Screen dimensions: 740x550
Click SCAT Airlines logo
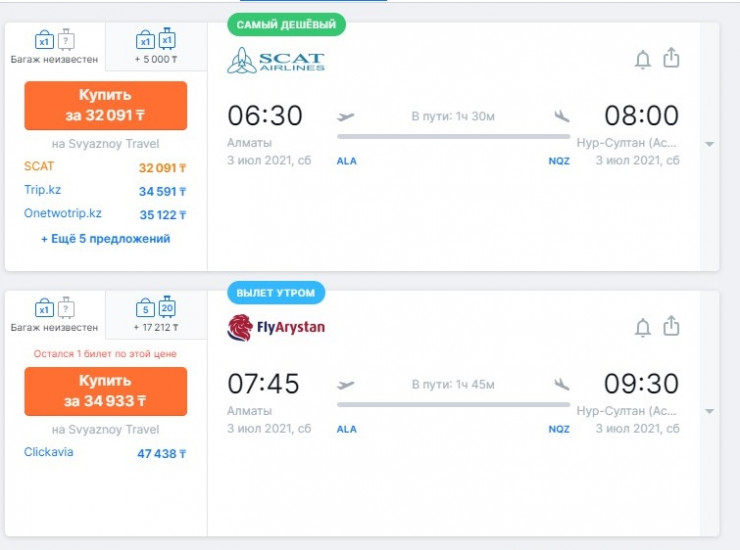276,60
